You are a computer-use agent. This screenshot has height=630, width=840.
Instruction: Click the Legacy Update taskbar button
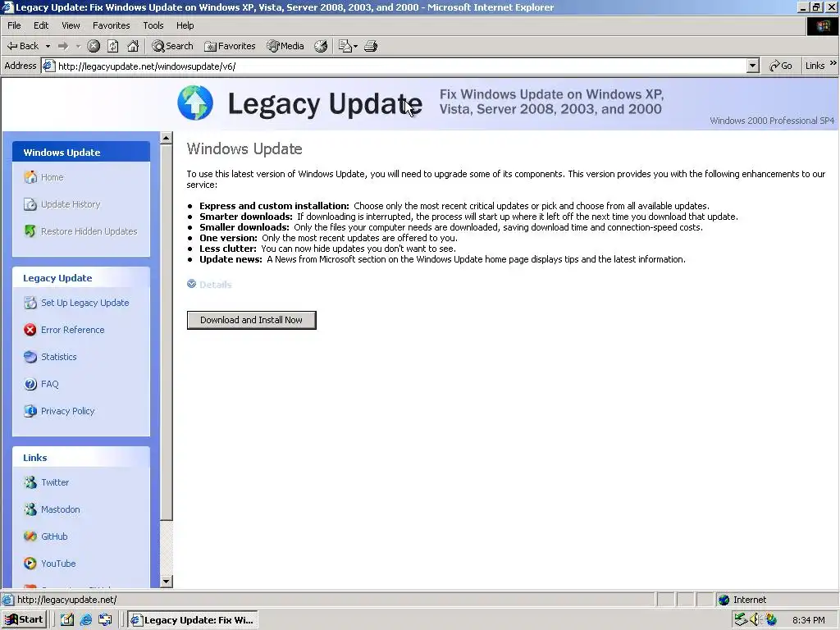194,620
